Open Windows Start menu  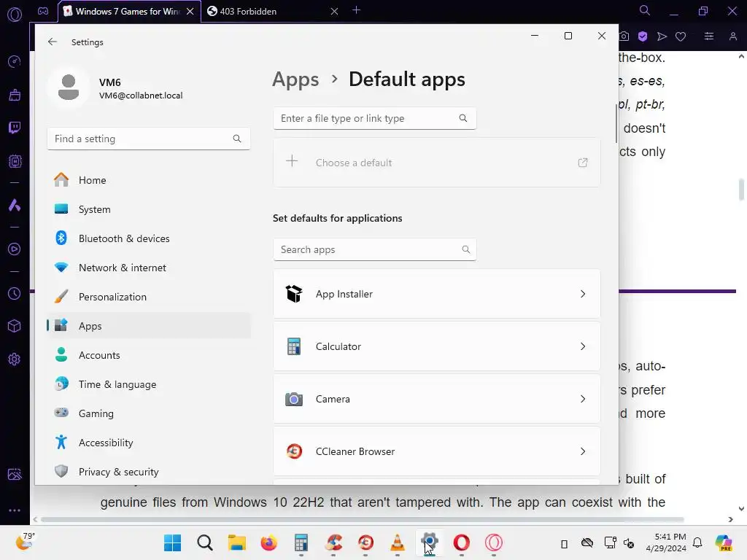pyautogui.click(x=172, y=542)
